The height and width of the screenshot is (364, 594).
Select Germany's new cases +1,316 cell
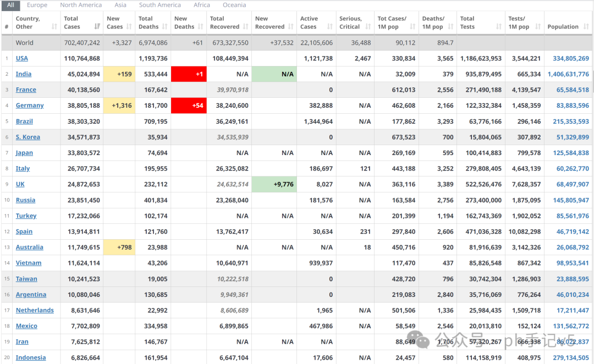[119, 106]
